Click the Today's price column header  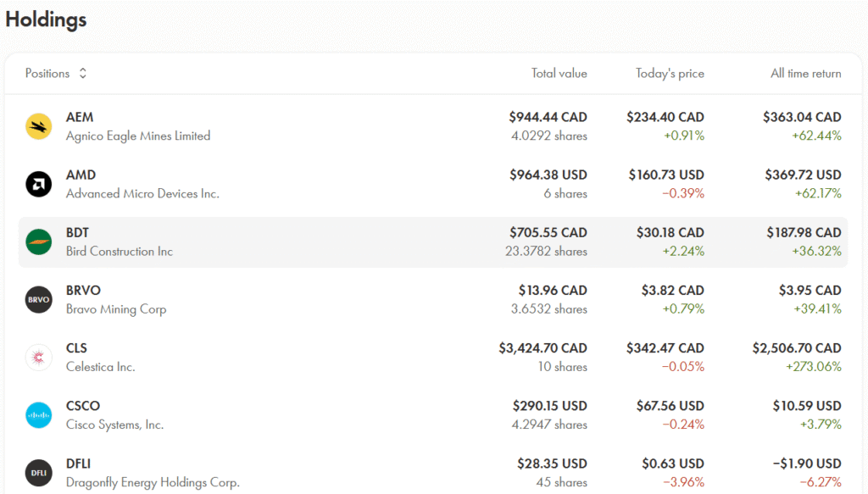670,74
